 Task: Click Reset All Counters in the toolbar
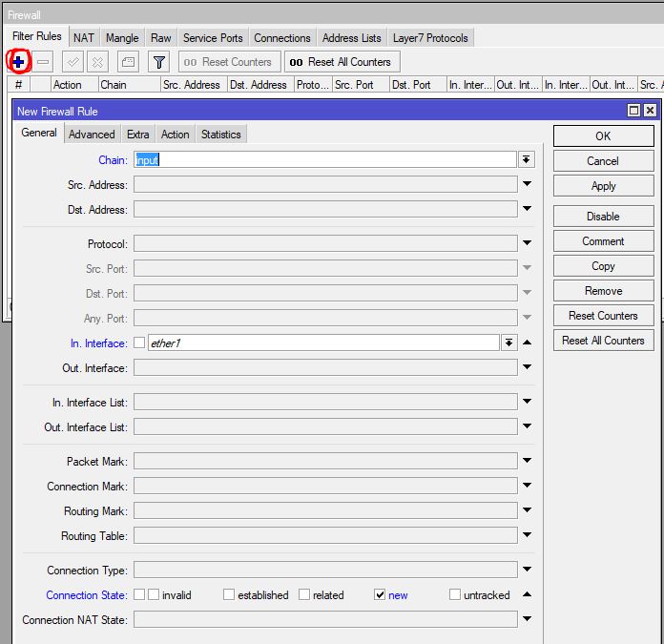pyautogui.click(x=342, y=62)
